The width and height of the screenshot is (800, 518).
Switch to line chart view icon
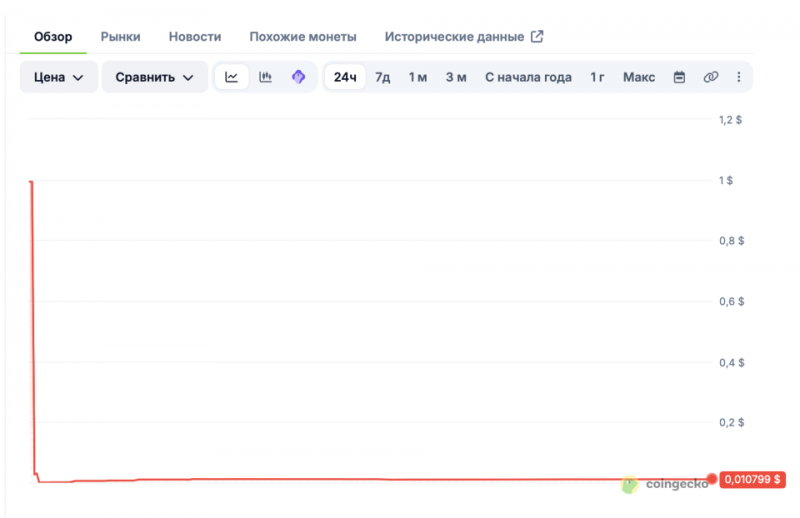pyautogui.click(x=231, y=77)
